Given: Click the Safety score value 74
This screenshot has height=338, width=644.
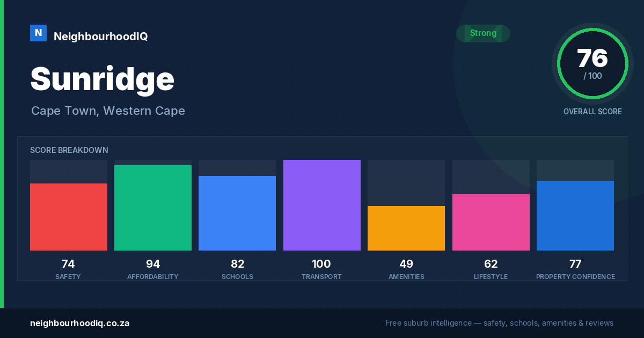Looking at the screenshot, I should [68, 264].
